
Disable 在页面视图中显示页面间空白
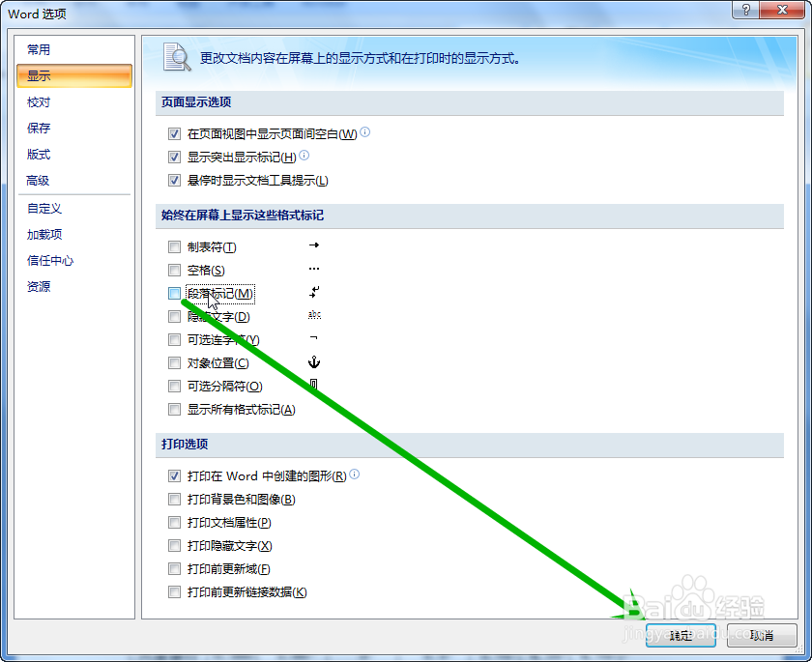[174, 132]
